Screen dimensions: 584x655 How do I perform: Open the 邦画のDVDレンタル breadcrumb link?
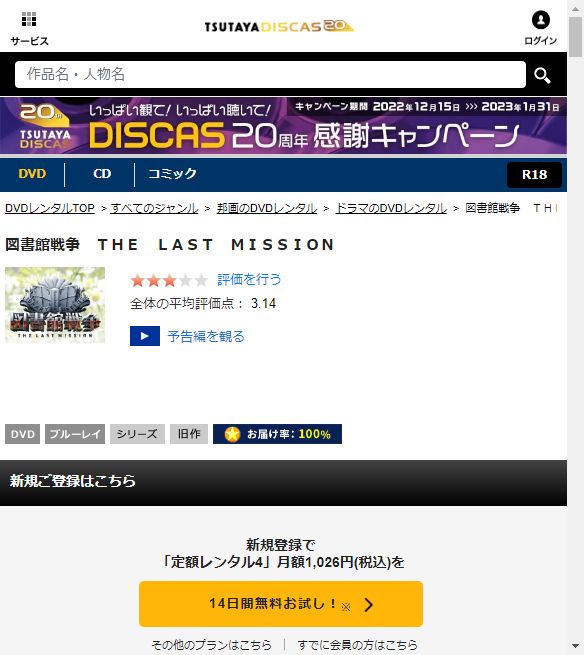(x=267, y=208)
